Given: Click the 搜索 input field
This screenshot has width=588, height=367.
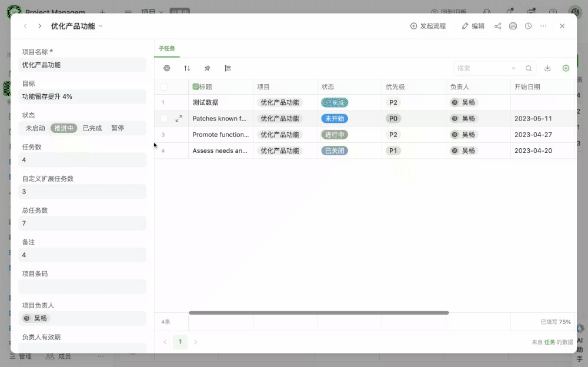Looking at the screenshot, I should 482,68.
